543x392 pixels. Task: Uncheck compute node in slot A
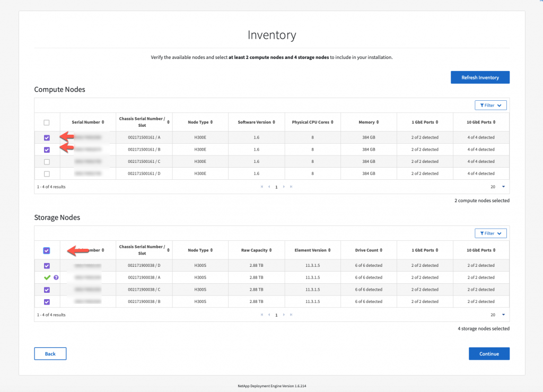47,137
